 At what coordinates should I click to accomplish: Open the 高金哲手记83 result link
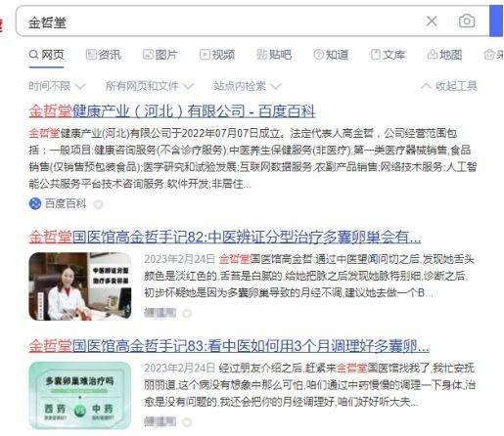[229, 346]
